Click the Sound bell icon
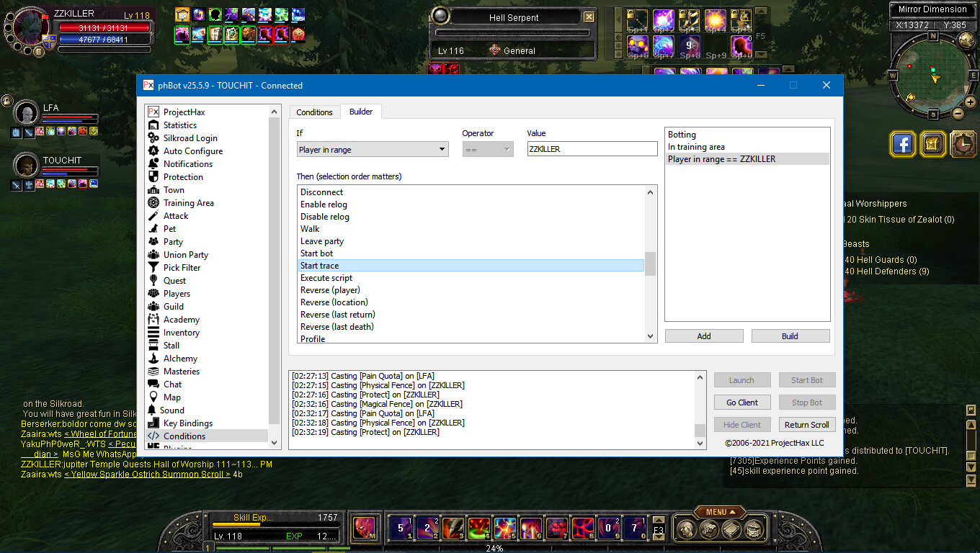The image size is (980, 553). coord(153,410)
